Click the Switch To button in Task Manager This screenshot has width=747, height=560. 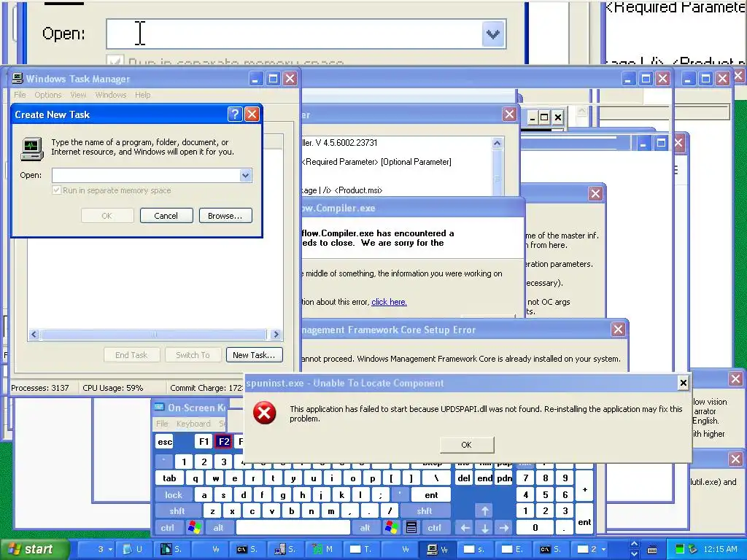[193, 355]
